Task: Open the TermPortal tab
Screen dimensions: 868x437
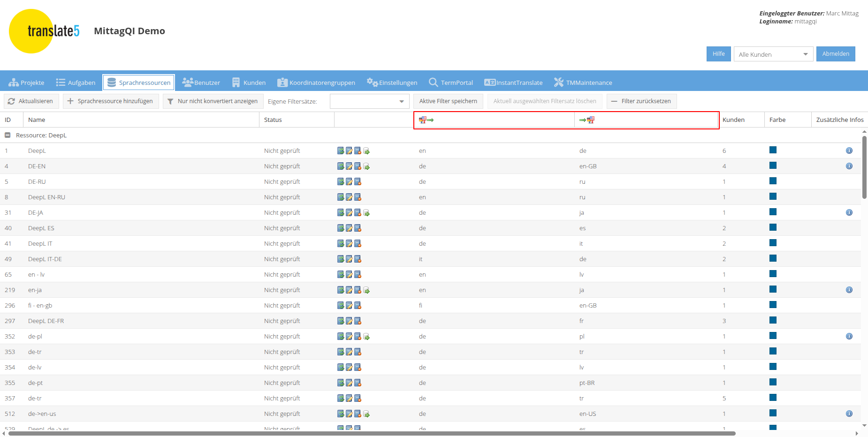Action: [x=451, y=83]
